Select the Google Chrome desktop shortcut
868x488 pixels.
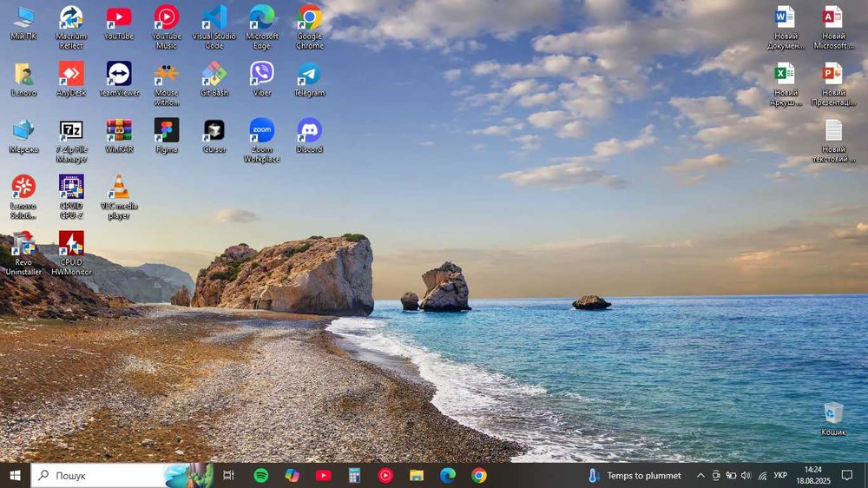click(x=310, y=27)
